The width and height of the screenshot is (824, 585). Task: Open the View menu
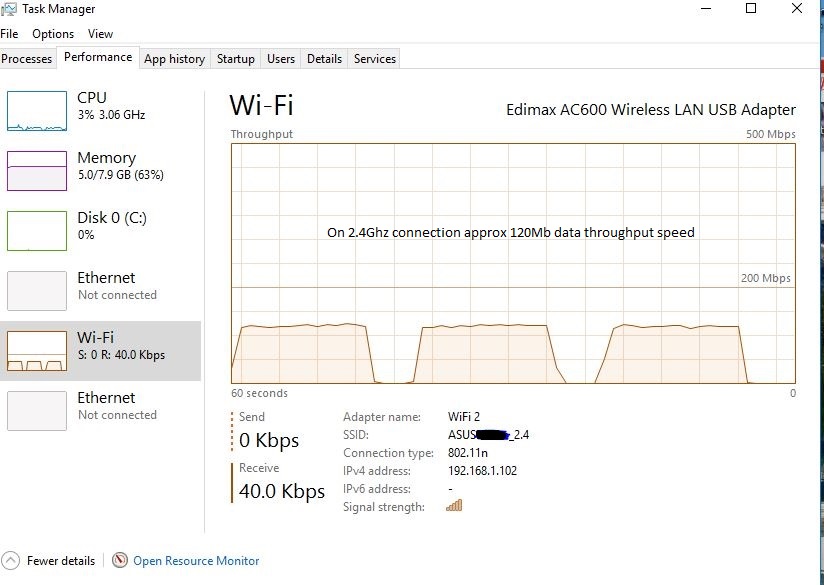point(100,33)
